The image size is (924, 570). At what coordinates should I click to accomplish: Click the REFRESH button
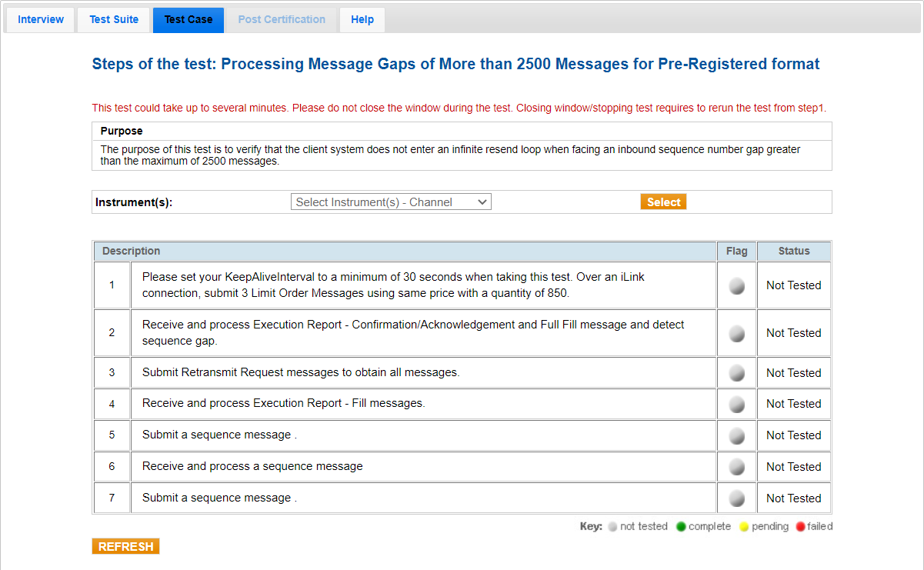(x=125, y=546)
